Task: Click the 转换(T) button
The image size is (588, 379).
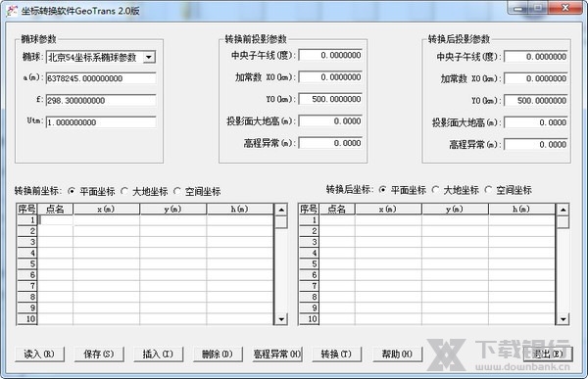Action: pyautogui.click(x=337, y=355)
